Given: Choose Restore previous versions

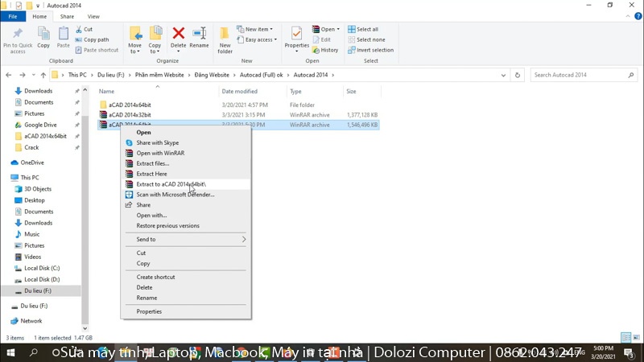Looking at the screenshot, I should 167,226.
